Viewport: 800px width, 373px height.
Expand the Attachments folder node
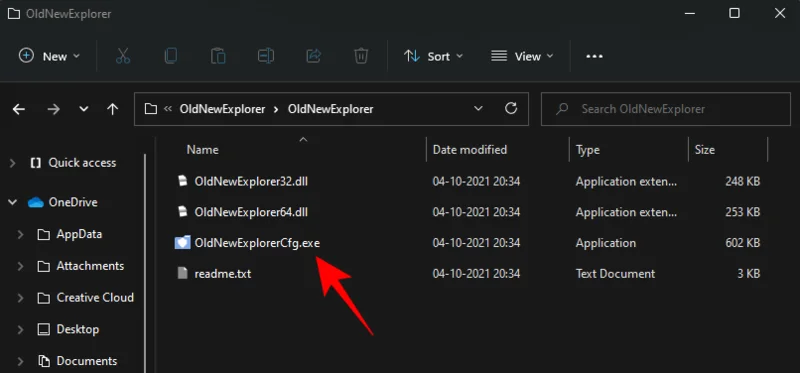tap(20, 266)
